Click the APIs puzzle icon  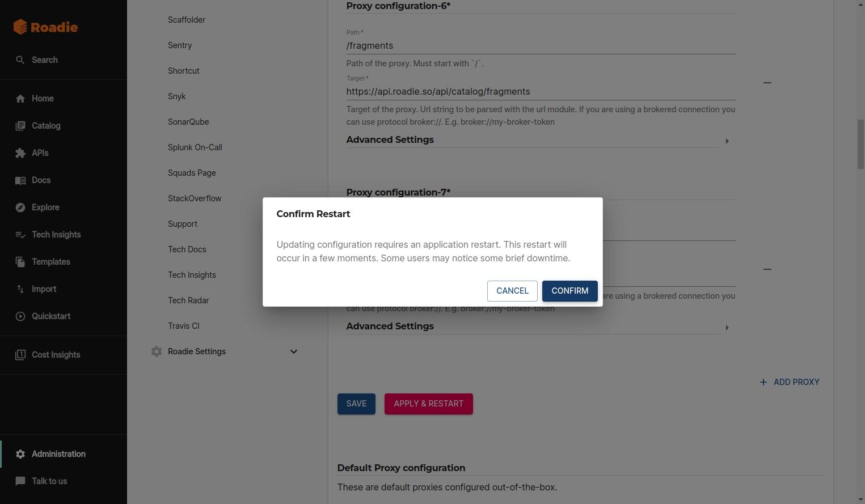[20, 153]
